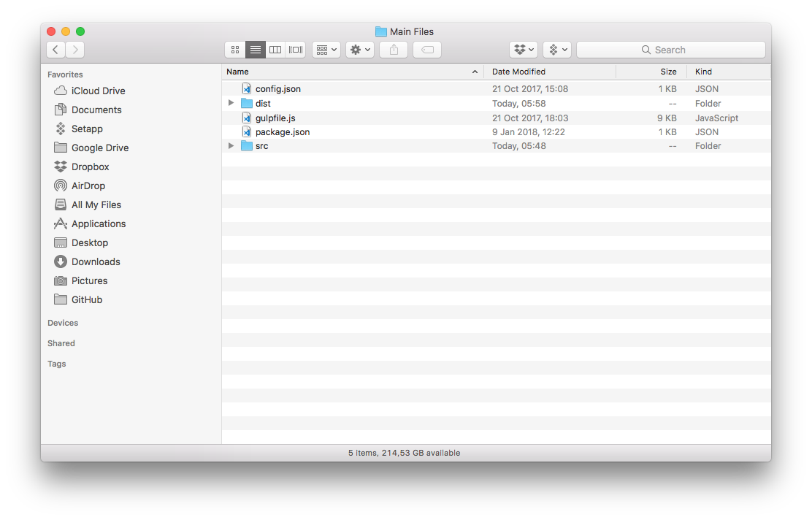Open Applications from the sidebar
812x520 pixels.
[x=90, y=223]
